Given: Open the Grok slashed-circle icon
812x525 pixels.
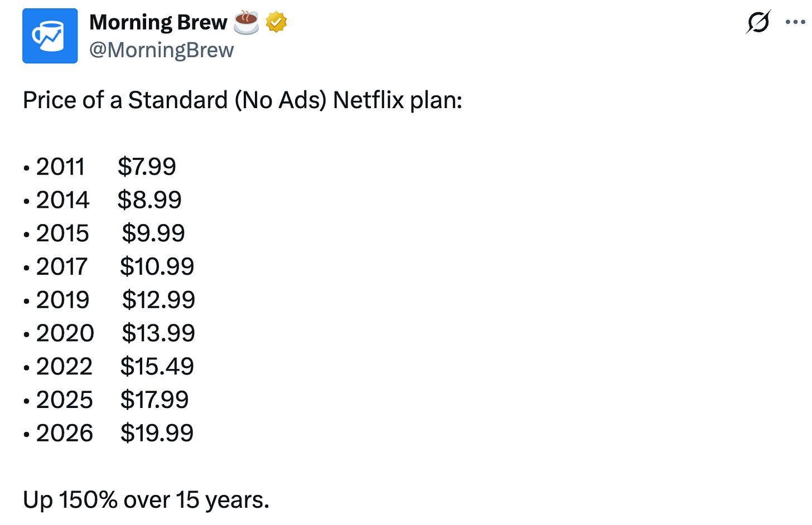Looking at the screenshot, I should [758, 22].
